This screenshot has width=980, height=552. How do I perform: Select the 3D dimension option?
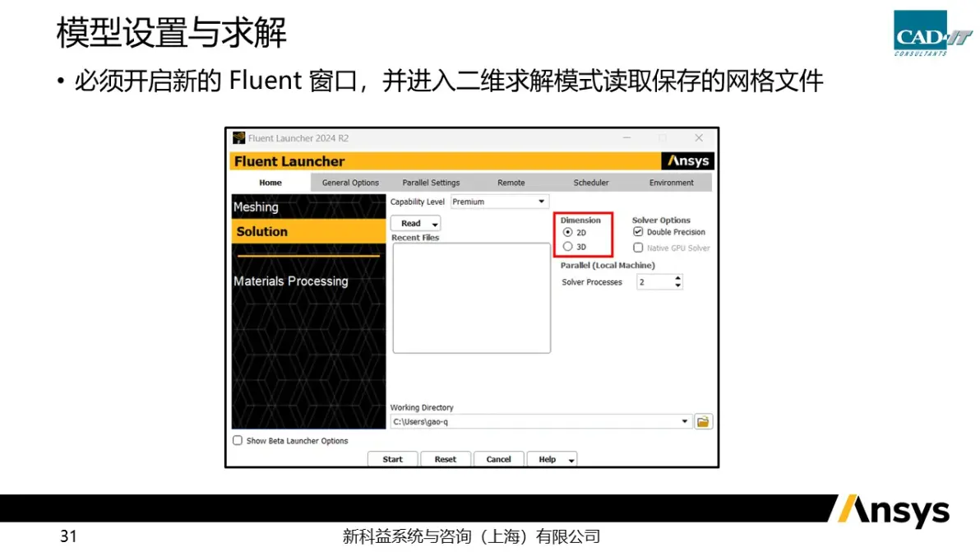tap(567, 247)
